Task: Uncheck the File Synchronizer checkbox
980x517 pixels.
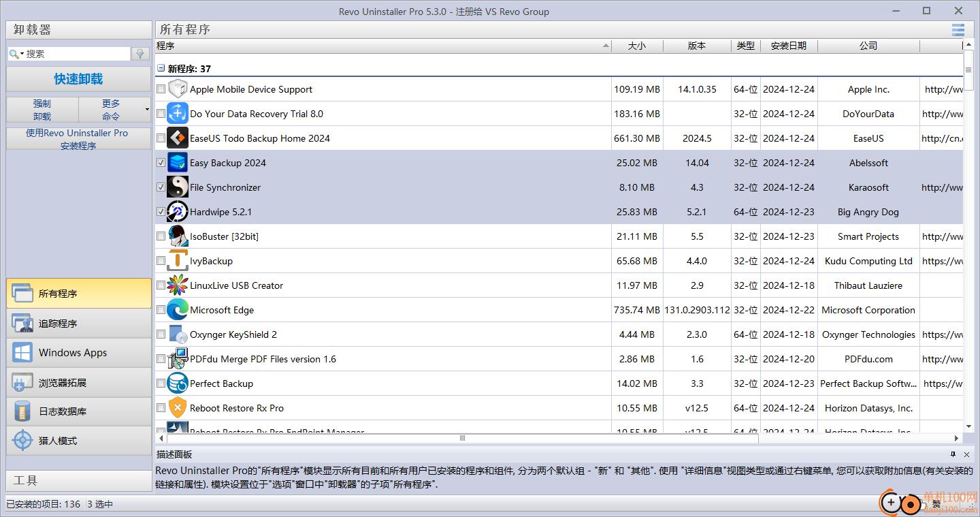Action: click(x=161, y=187)
